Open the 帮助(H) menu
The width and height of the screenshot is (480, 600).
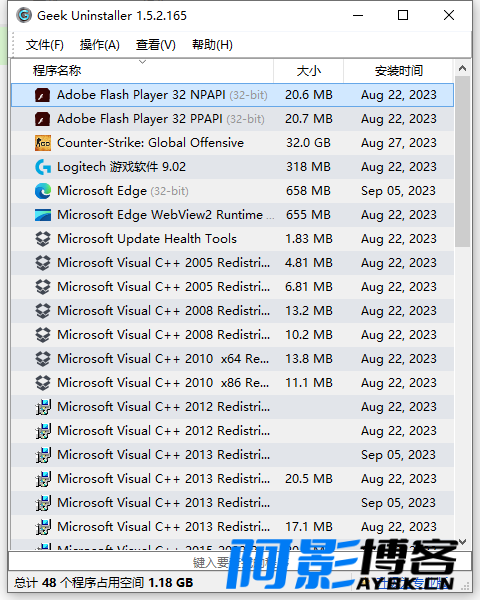[x=212, y=45]
